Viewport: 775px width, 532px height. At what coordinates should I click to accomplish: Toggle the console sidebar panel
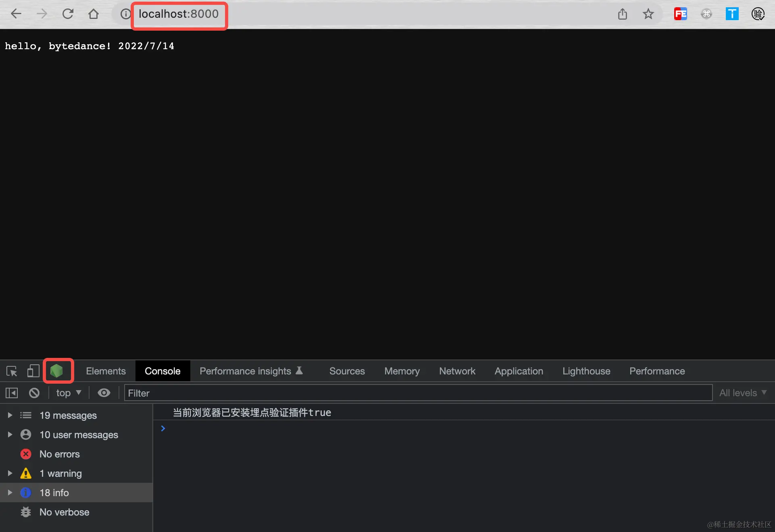(12, 393)
